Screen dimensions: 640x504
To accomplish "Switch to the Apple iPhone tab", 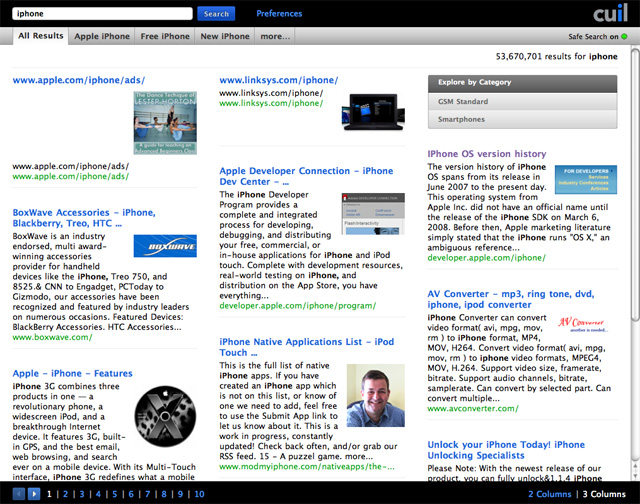I will 102,36.
